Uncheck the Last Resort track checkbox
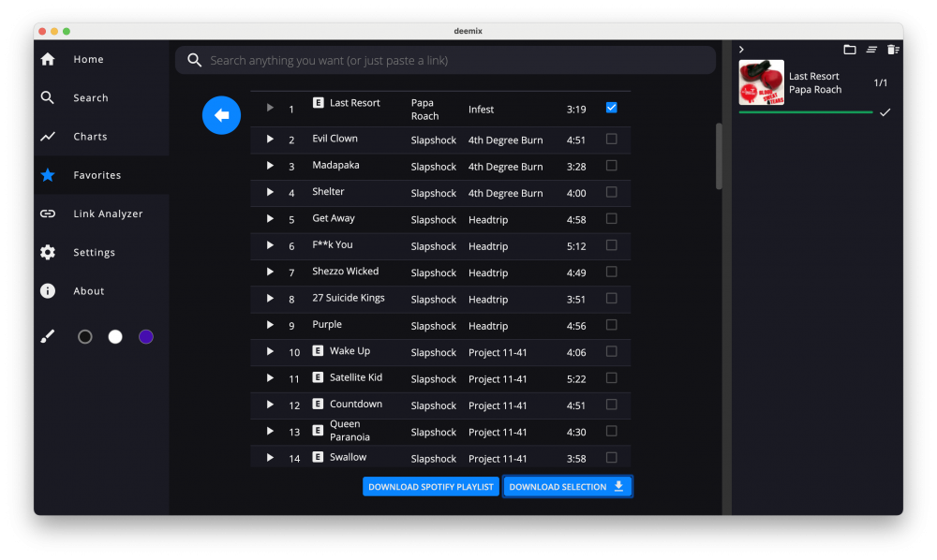937x560 pixels. click(612, 108)
